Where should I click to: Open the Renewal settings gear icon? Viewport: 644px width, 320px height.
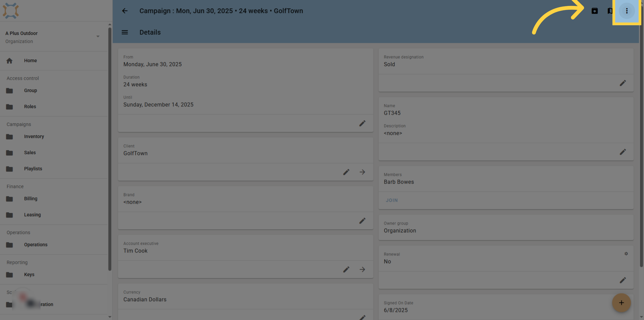626,254
